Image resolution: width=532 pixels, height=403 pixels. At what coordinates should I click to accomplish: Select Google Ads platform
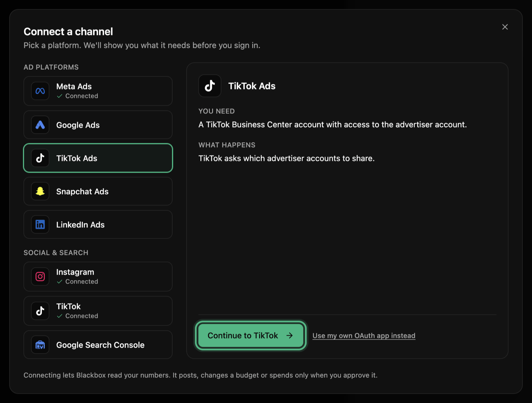click(x=98, y=125)
